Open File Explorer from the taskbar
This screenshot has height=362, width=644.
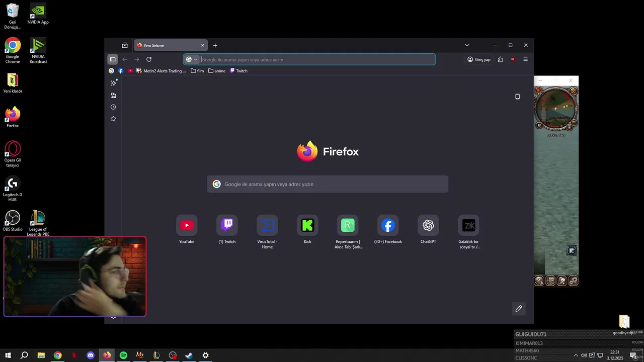tap(41, 355)
